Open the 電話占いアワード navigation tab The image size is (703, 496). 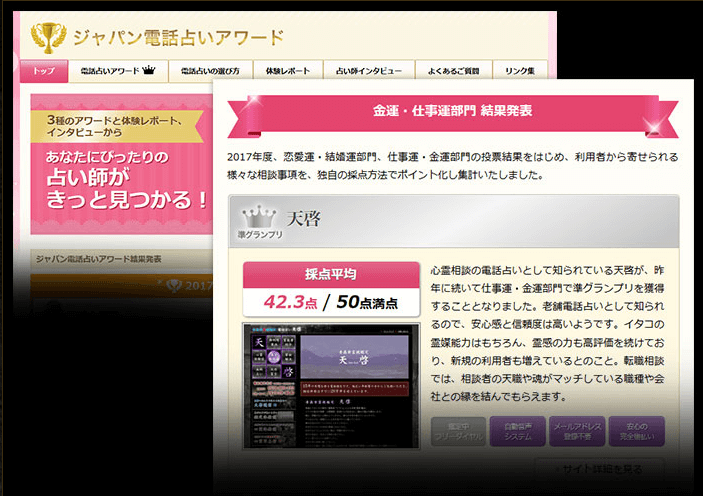[x=118, y=71]
